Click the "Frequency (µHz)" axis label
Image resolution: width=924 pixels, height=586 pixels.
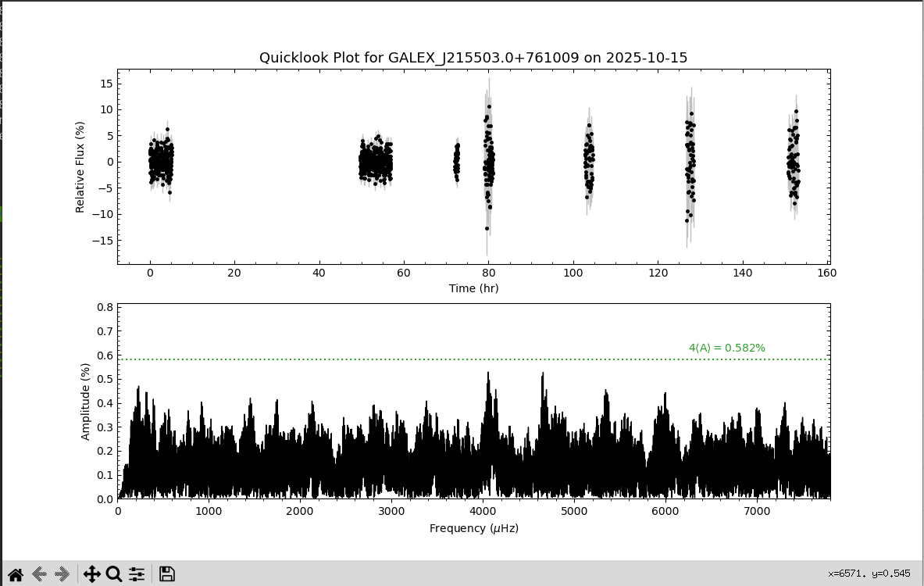(473, 528)
